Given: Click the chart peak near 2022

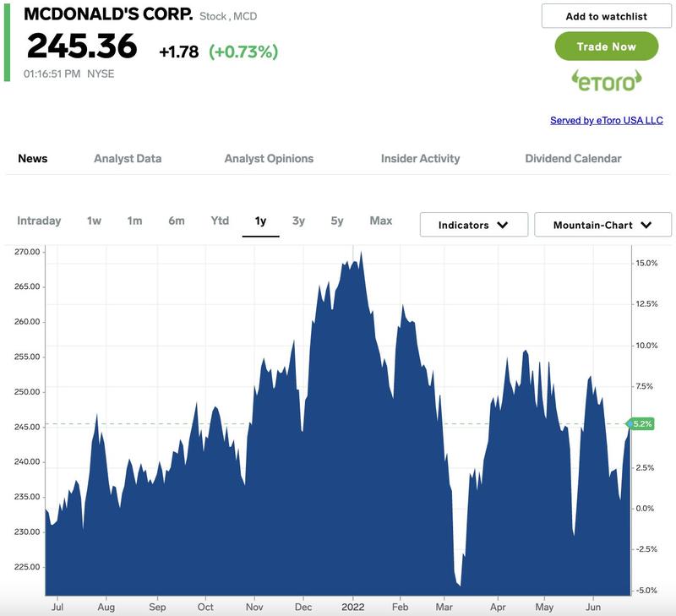Looking at the screenshot, I should pos(362,253).
